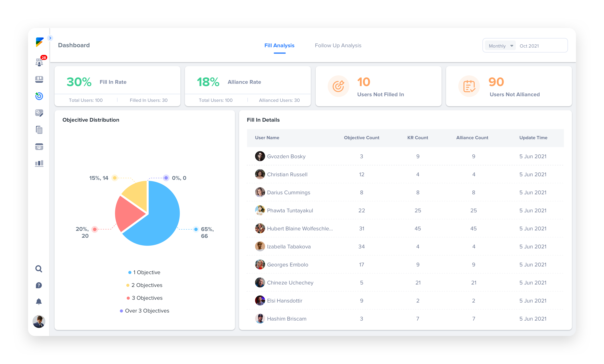604x364 pixels.
Task: Open the bar chart reports icon
Action: [x=39, y=163]
